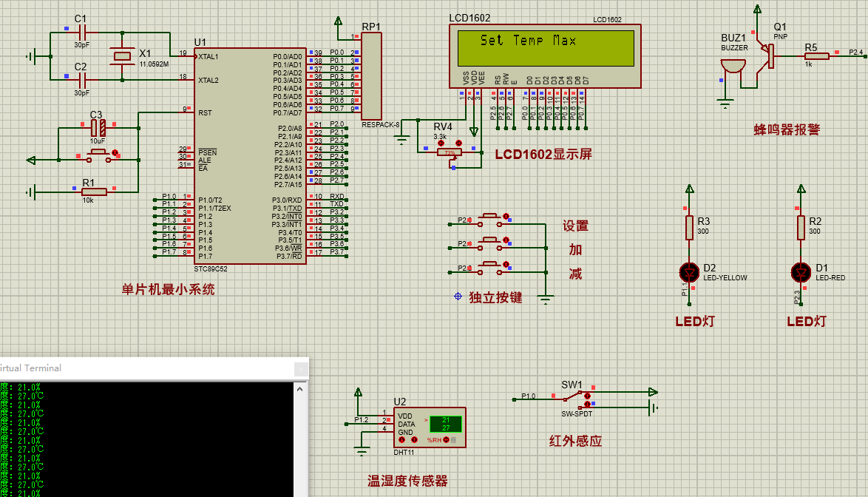Click the LCD1602 display screen

tap(546, 49)
